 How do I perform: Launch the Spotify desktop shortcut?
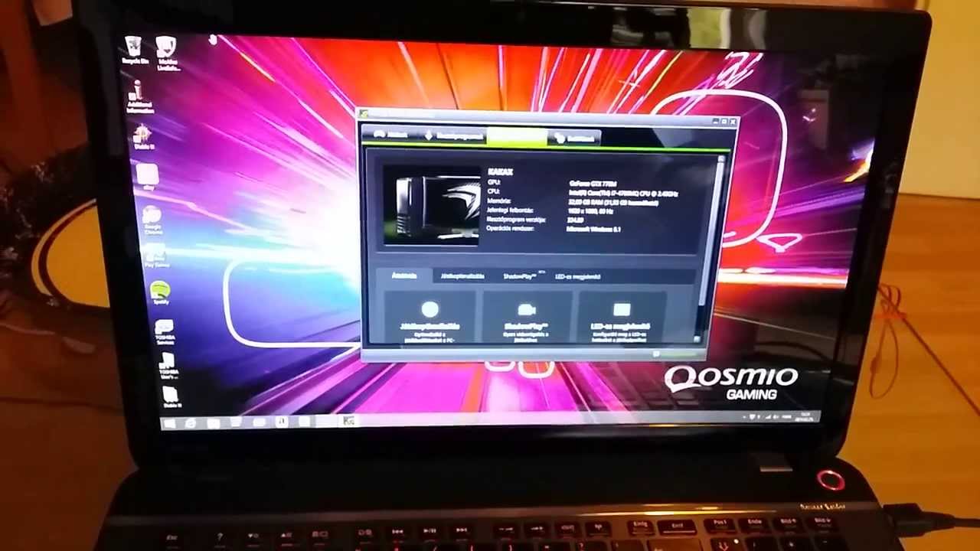coord(160,294)
